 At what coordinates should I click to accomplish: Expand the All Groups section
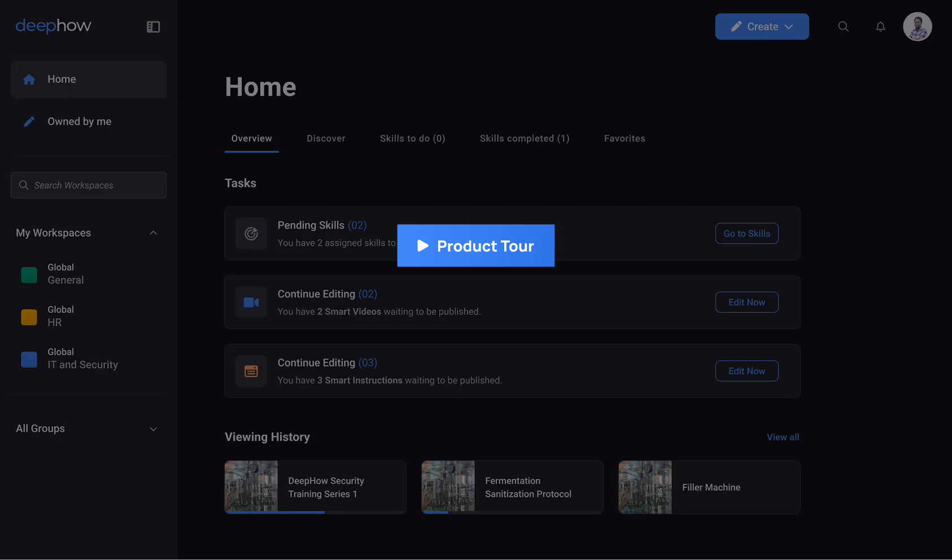[153, 429]
